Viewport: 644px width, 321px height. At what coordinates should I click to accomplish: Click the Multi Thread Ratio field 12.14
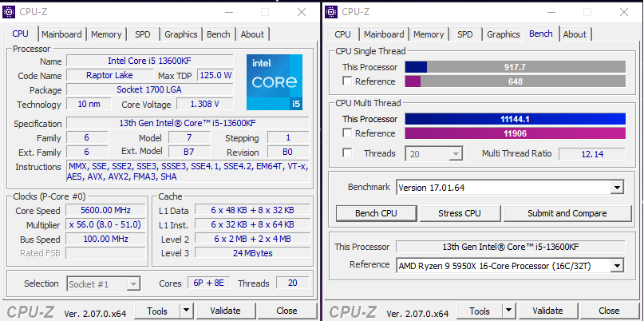pos(592,154)
